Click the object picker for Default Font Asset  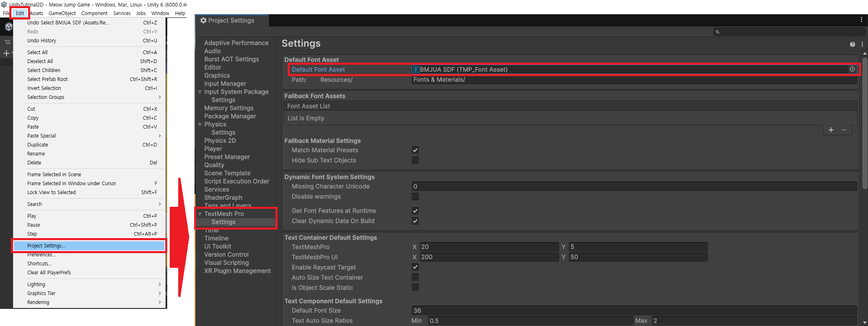pyautogui.click(x=852, y=69)
